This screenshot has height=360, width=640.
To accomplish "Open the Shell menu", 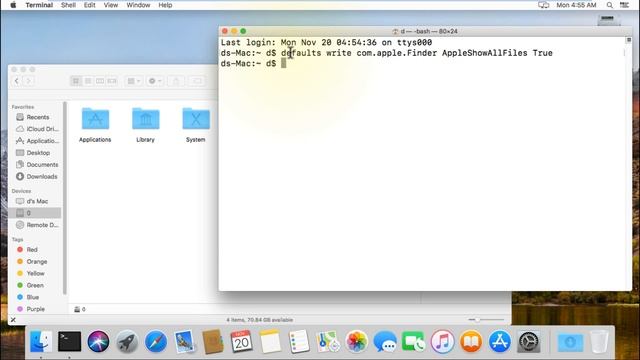I will point(68,5).
